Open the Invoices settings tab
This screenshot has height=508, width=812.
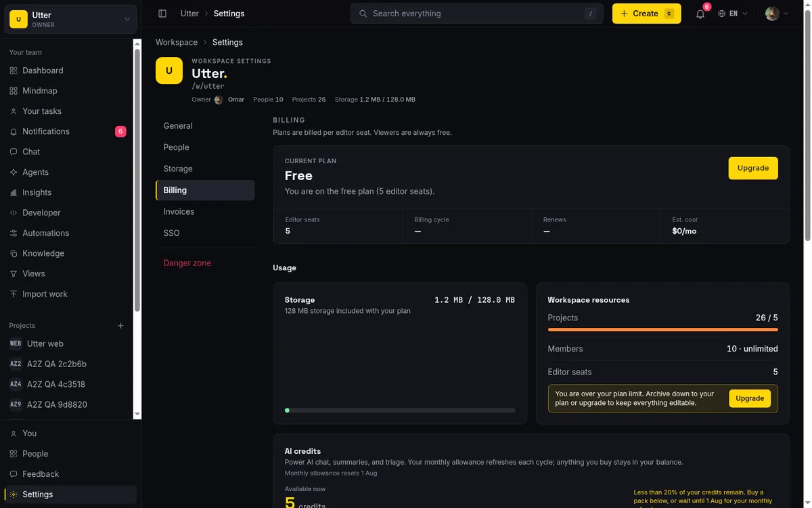click(205, 211)
